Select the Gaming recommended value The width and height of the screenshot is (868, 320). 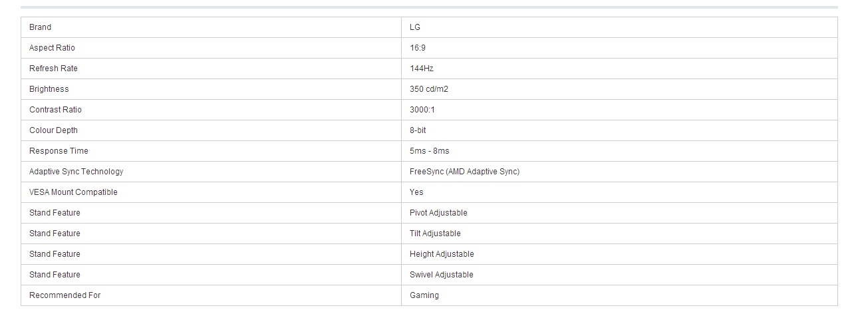click(x=424, y=295)
